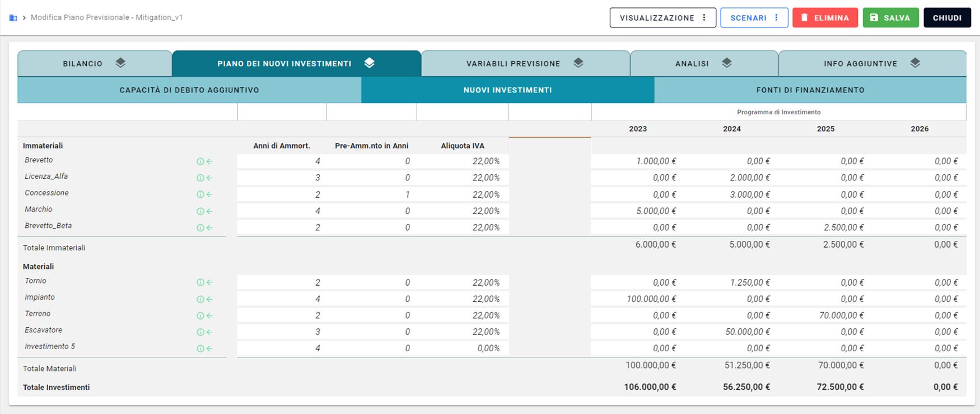
Task: Select the Info Aggiuntive tab
Action: [x=872, y=63]
